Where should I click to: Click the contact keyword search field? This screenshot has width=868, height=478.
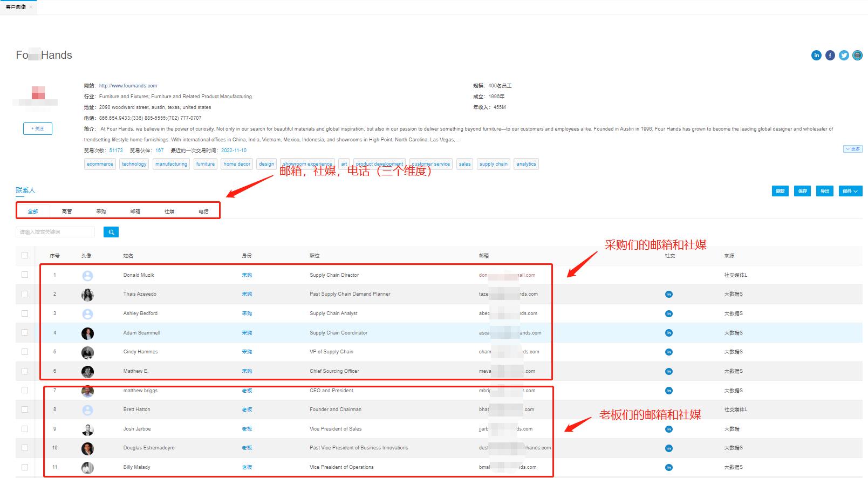(x=56, y=232)
